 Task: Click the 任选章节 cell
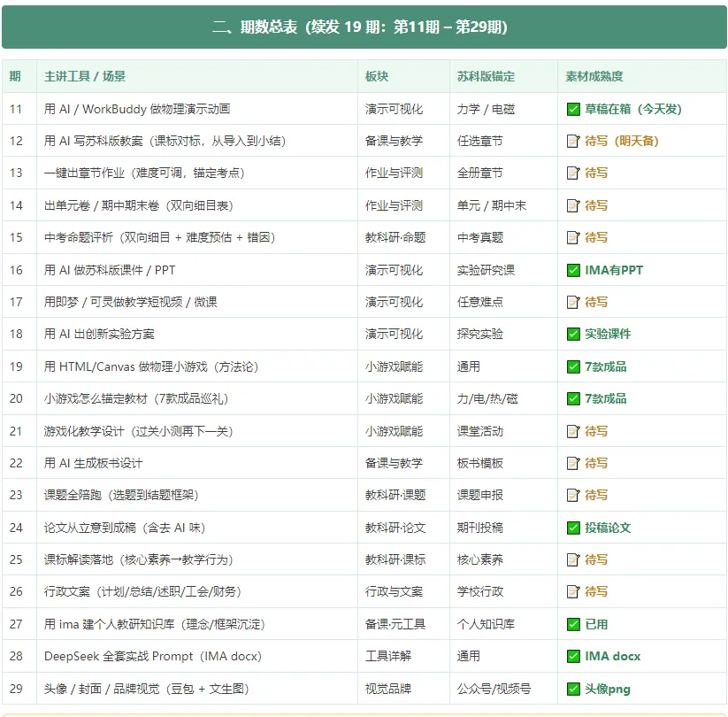(503, 142)
